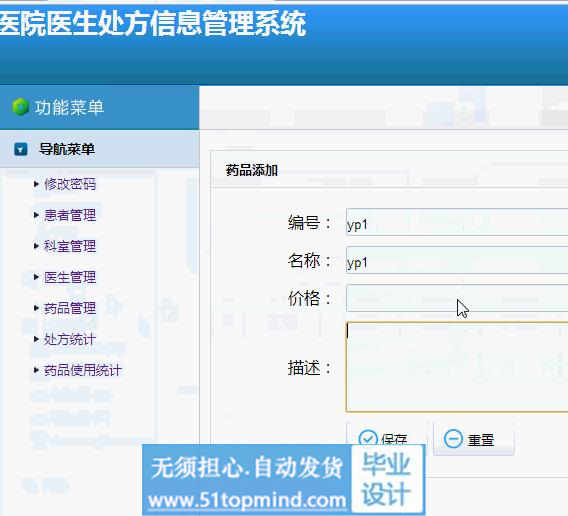Select 科室管理 link

(x=70, y=246)
